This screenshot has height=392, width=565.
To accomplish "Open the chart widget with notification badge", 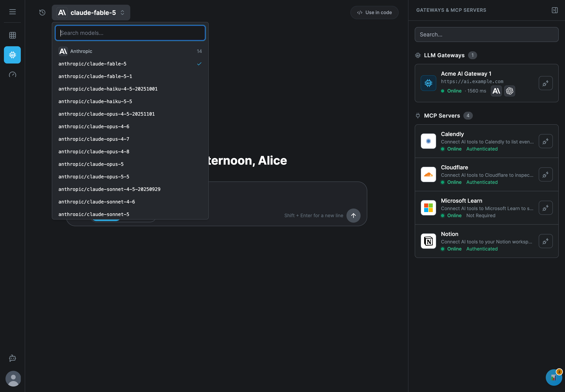I will (554, 377).
